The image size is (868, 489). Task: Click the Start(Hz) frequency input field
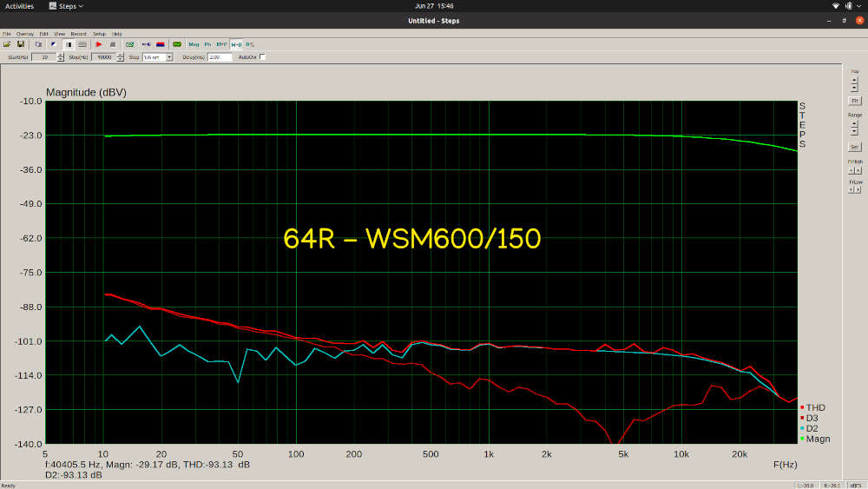click(x=44, y=57)
